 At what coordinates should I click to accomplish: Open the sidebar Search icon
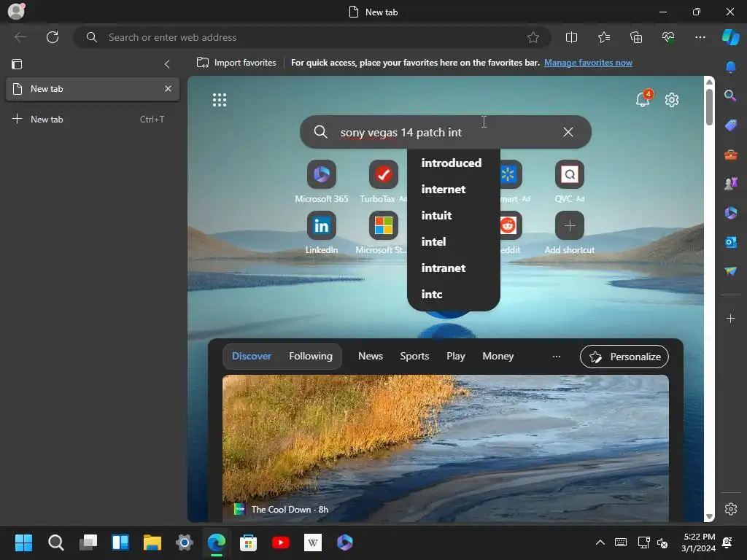coord(730,96)
